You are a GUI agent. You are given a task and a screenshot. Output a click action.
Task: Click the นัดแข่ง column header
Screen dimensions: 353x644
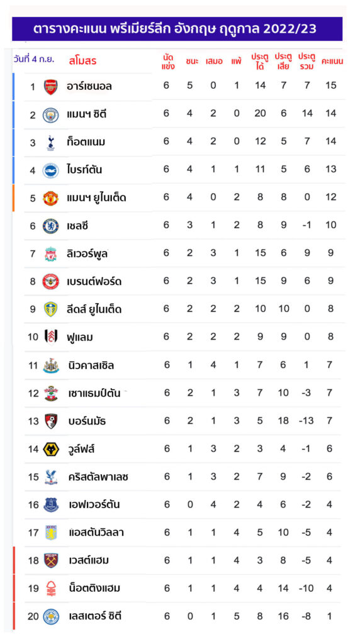coord(167,62)
